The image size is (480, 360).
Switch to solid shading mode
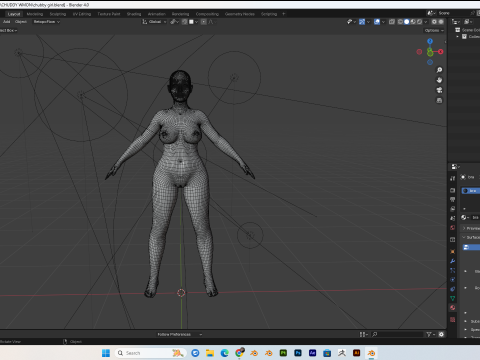click(x=406, y=22)
